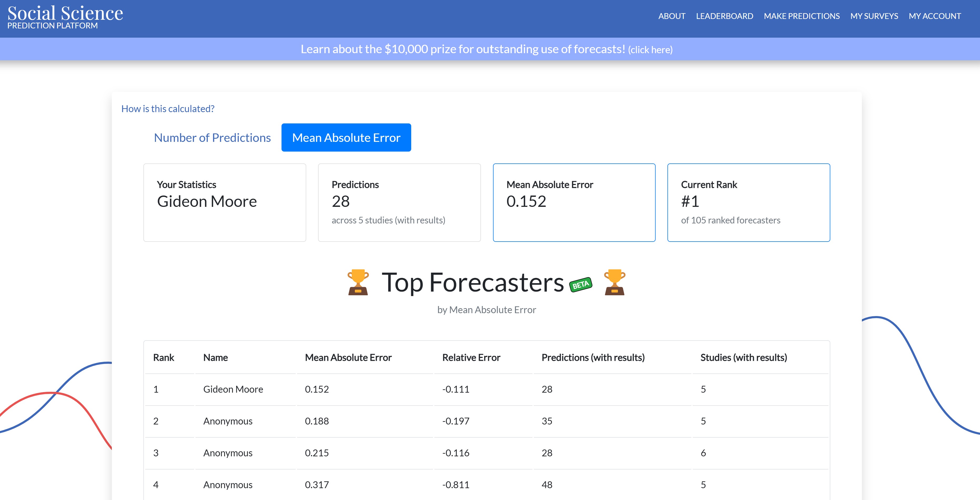Click relative error value -0.111
Image resolution: width=980 pixels, height=500 pixels.
456,389
